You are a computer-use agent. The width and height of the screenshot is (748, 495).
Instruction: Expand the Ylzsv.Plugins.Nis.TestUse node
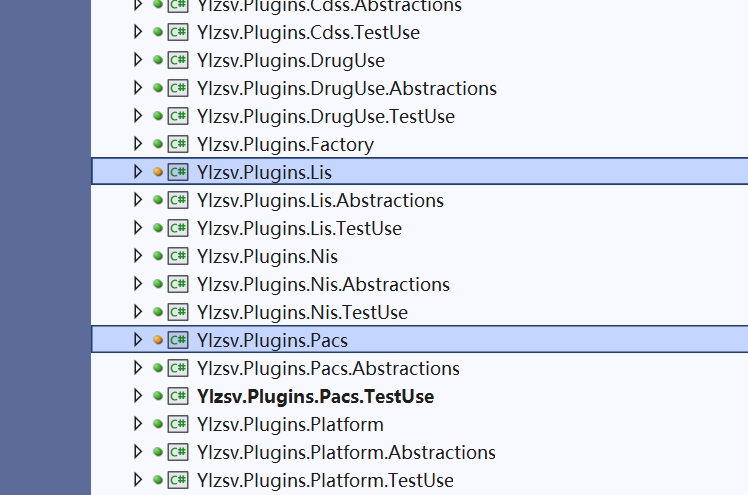coord(139,312)
